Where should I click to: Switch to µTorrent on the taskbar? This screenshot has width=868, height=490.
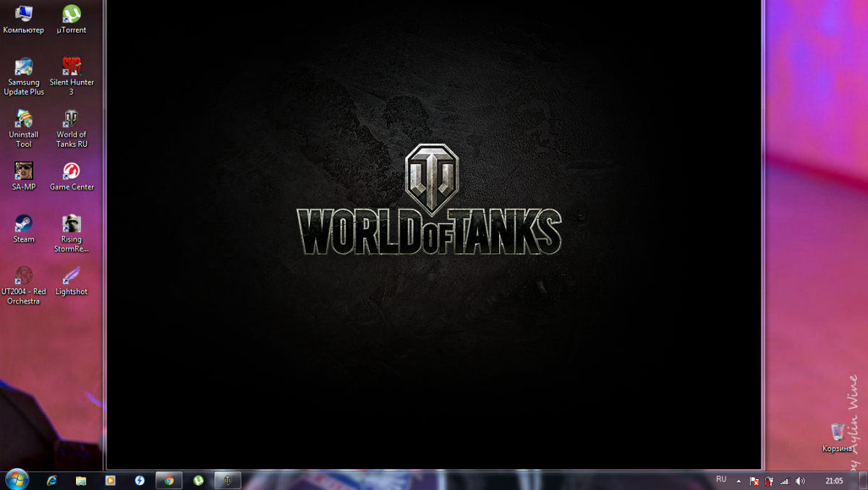click(x=198, y=480)
